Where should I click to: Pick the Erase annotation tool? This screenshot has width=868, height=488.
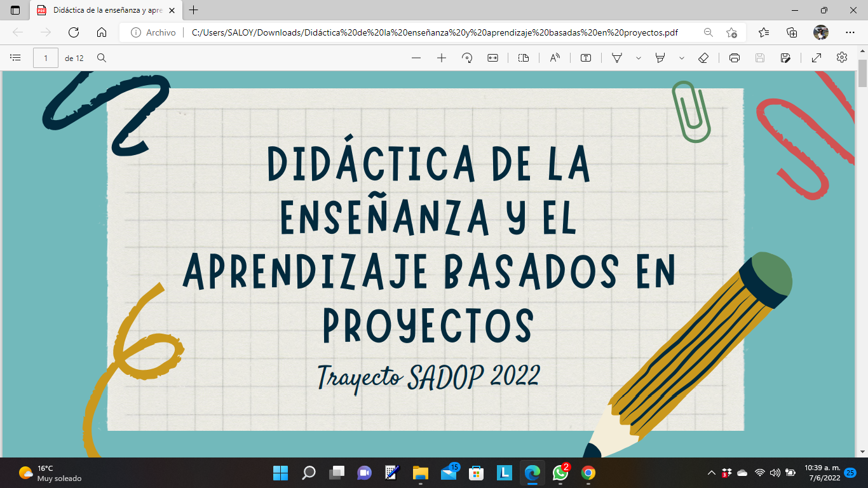[703, 57]
